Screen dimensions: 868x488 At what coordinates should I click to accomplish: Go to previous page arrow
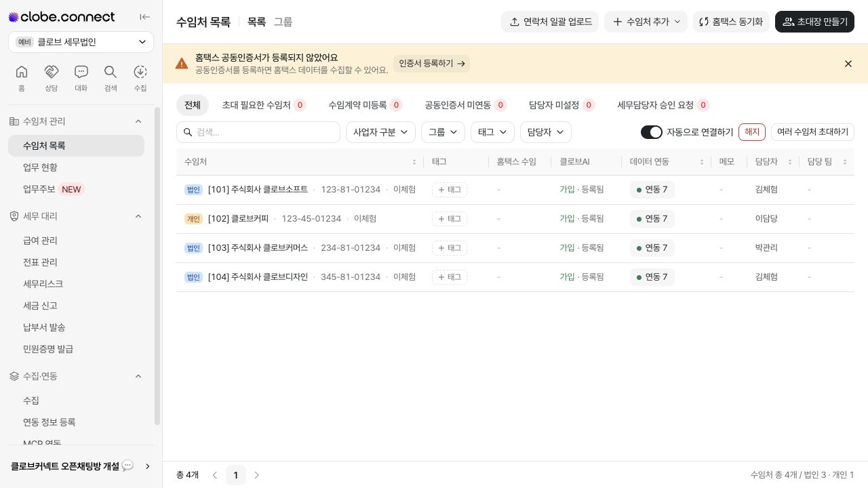click(215, 475)
